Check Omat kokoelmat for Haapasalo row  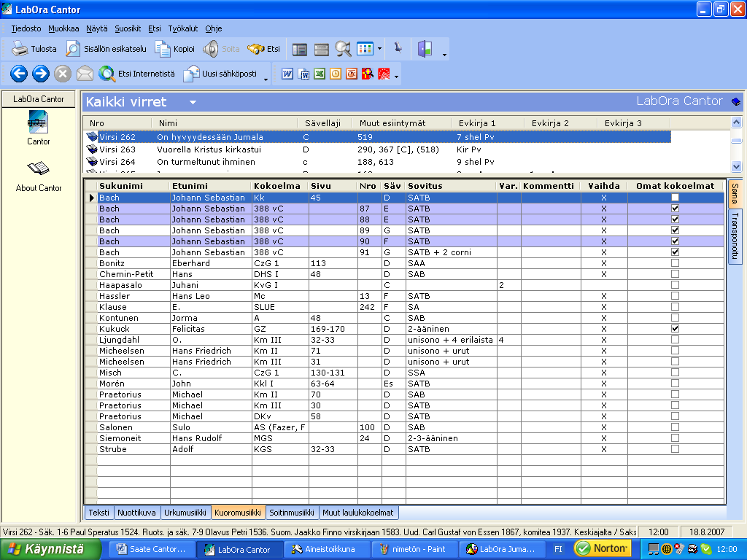[x=675, y=285]
